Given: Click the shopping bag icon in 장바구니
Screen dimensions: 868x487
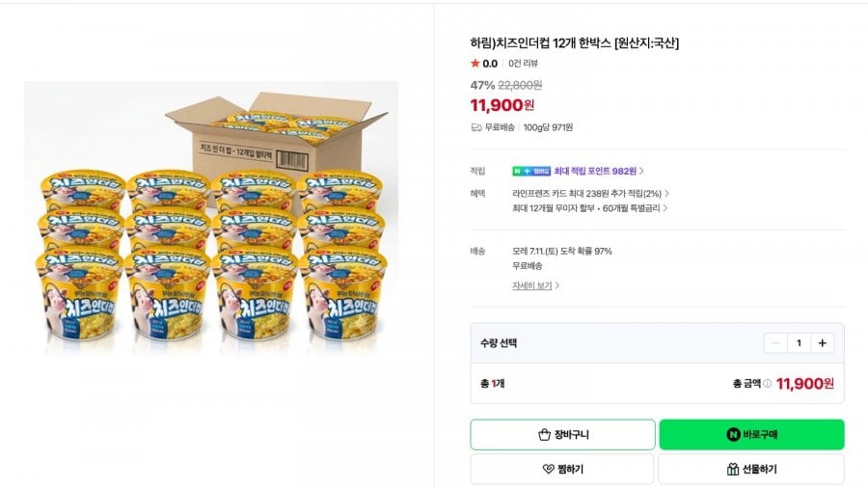Looking at the screenshot, I should point(544,434).
